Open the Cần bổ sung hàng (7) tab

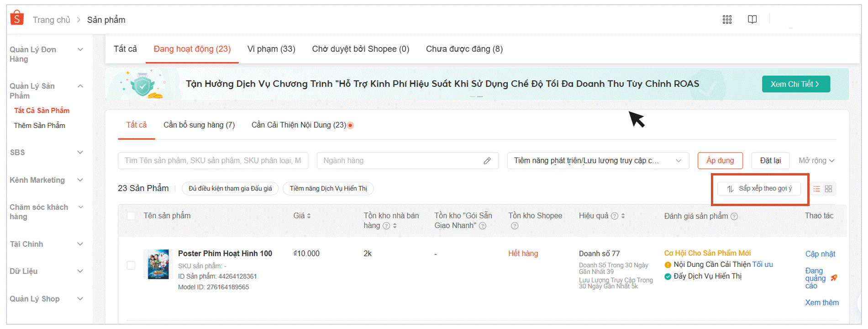pyautogui.click(x=199, y=125)
